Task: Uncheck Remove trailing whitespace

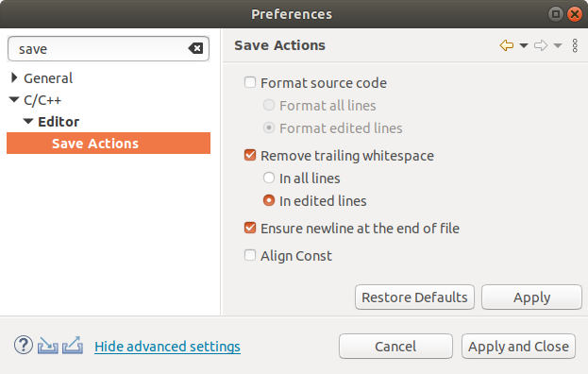Action: (x=250, y=155)
